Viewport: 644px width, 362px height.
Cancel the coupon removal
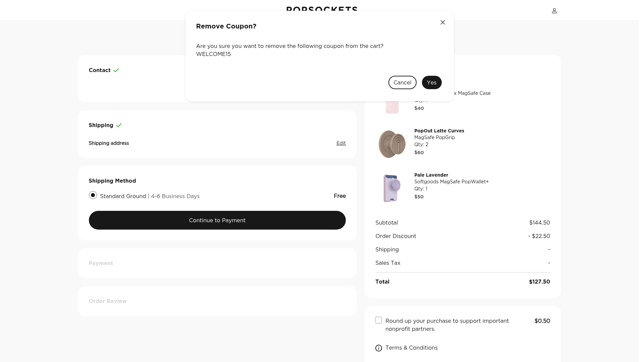402,83
